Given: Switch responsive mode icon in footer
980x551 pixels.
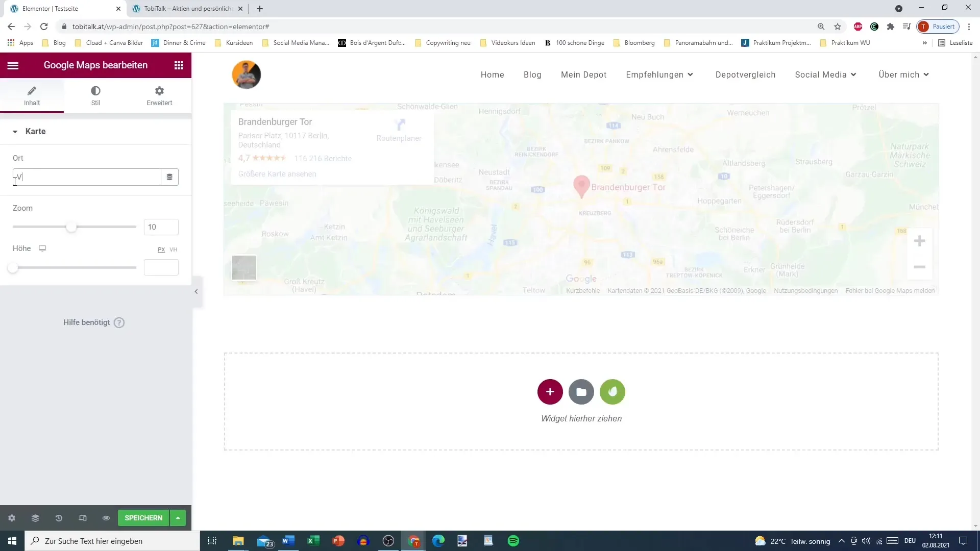Looking at the screenshot, I should [83, 518].
